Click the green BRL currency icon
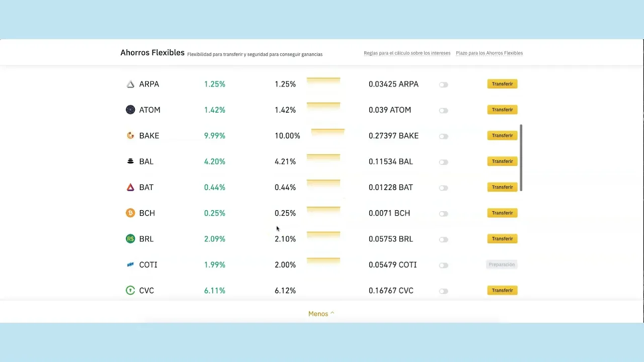This screenshot has height=362, width=644. click(130, 239)
